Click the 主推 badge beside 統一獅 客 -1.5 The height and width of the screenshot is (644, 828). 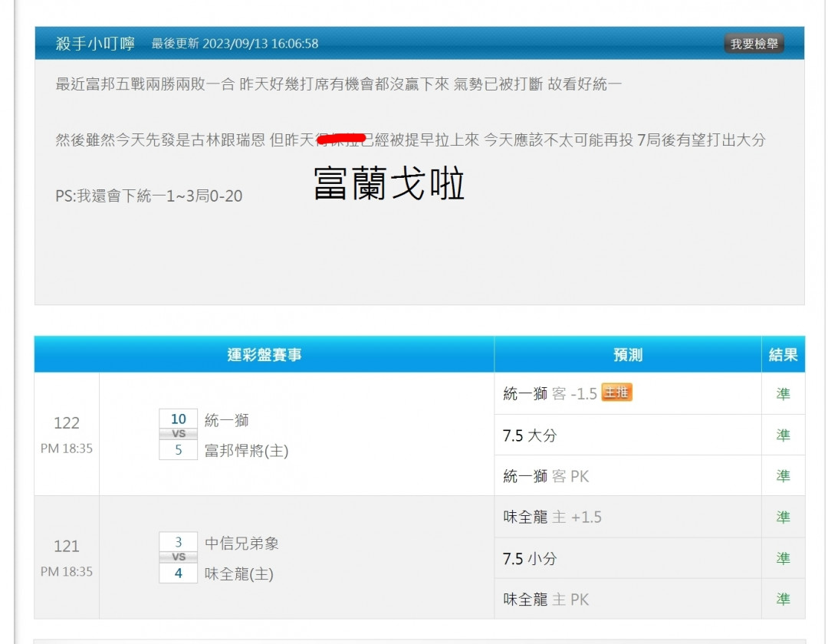pyautogui.click(x=616, y=393)
